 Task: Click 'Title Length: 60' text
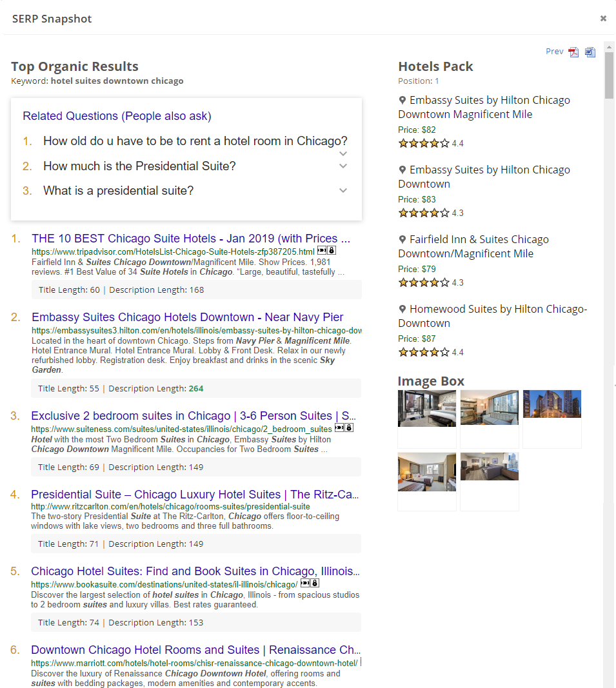pos(69,290)
